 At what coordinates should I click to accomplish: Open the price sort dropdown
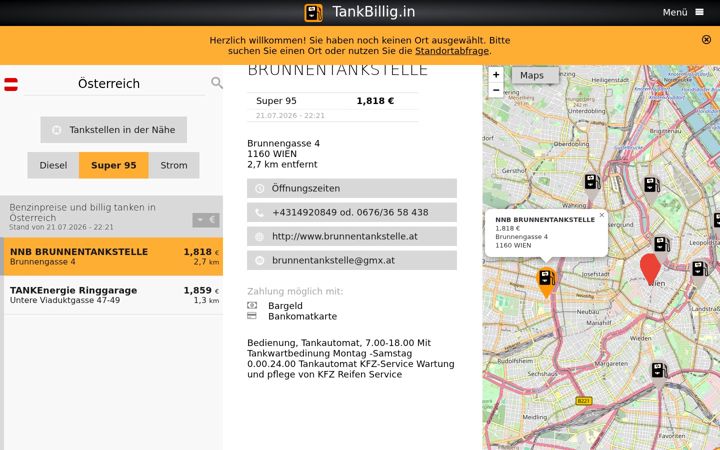[206, 220]
